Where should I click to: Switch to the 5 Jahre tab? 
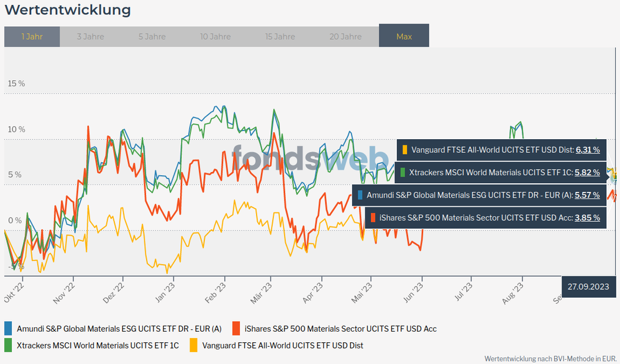click(x=152, y=37)
